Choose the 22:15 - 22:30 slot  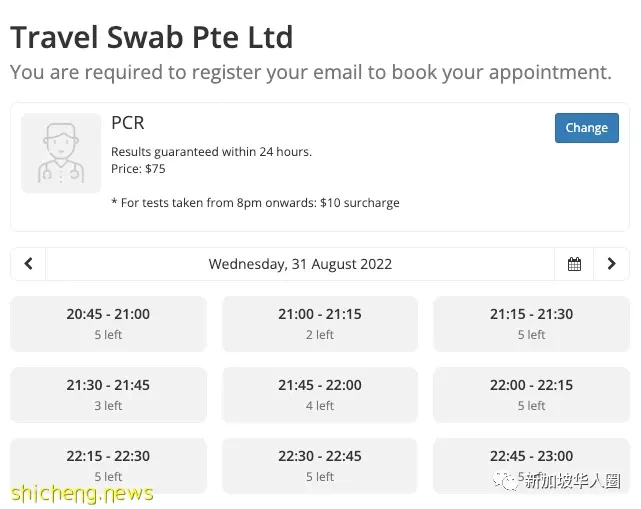108,466
